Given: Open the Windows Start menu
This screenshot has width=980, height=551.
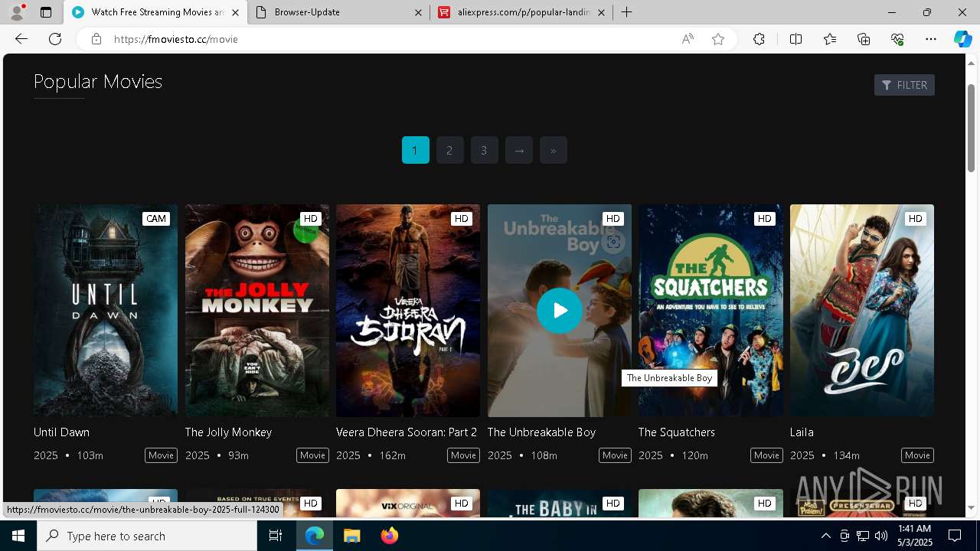Looking at the screenshot, I should pyautogui.click(x=18, y=536).
